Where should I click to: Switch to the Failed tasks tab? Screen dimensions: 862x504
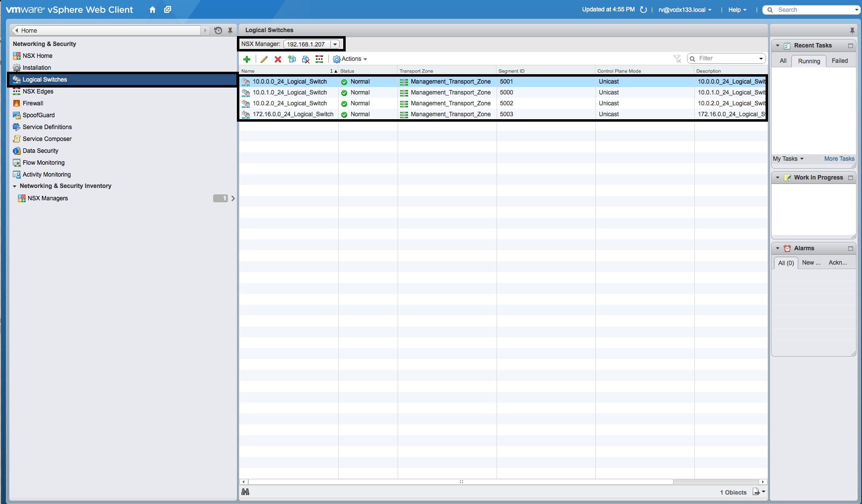pos(839,61)
